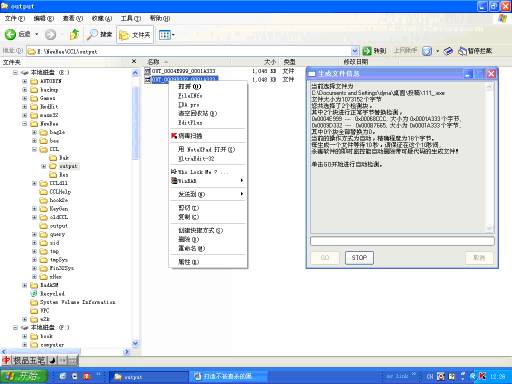512x384 pixels.
Task: Open the Views icon dropdown in the toolbar
Action: (x=166, y=35)
